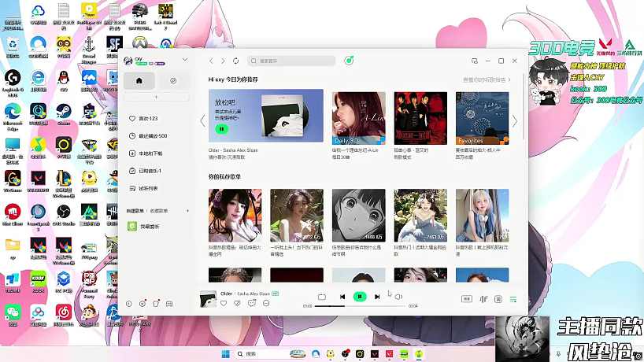Switch to the discover compass tab
Image resolution: width=644 pixels, height=362 pixels.
click(173, 81)
